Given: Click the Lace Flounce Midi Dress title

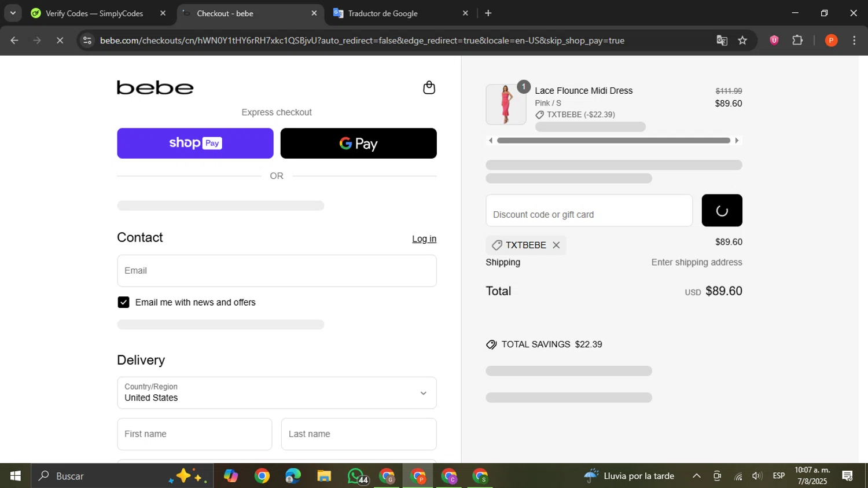Looking at the screenshot, I should pyautogui.click(x=583, y=90).
